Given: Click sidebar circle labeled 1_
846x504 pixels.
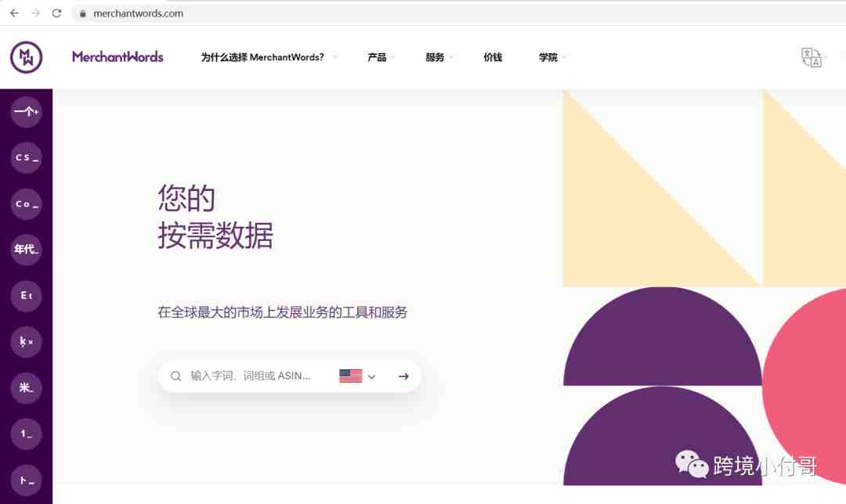Looking at the screenshot, I should pos(26,434).
